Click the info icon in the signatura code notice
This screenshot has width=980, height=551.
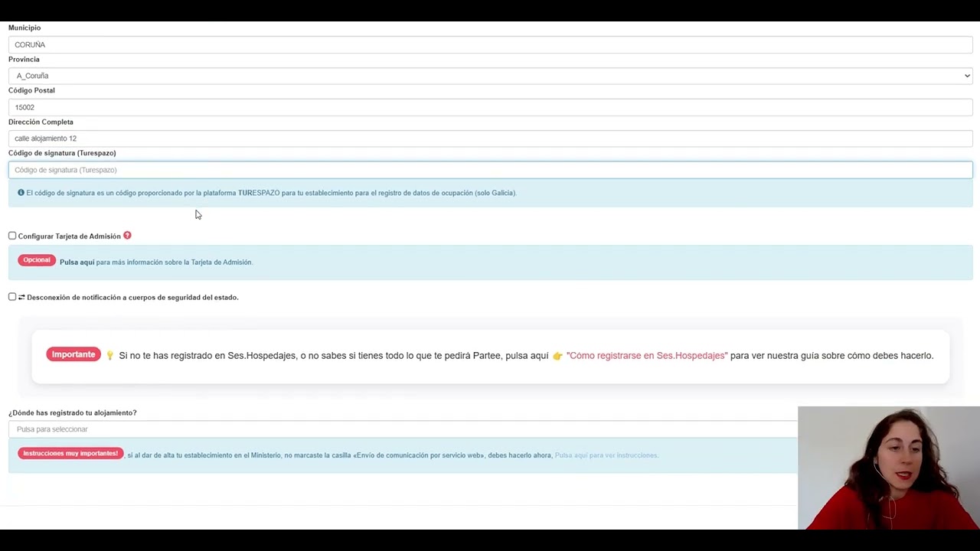coord(21,193)
